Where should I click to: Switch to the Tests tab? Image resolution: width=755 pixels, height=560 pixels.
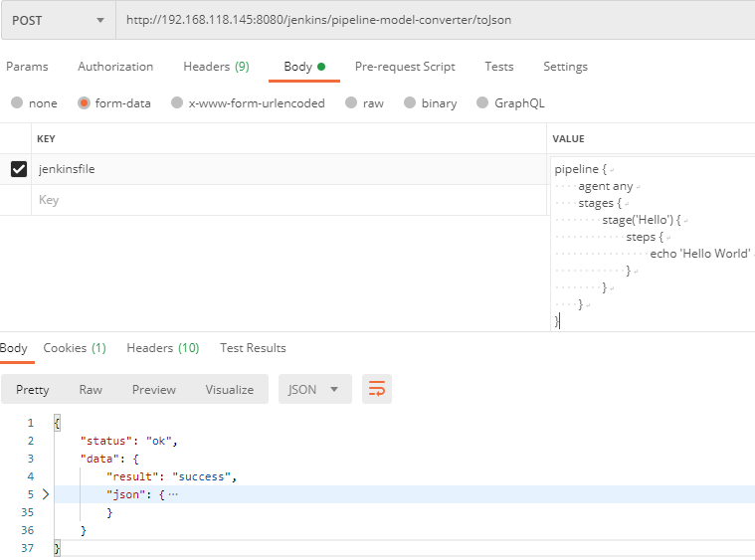(x=498, y=67)
